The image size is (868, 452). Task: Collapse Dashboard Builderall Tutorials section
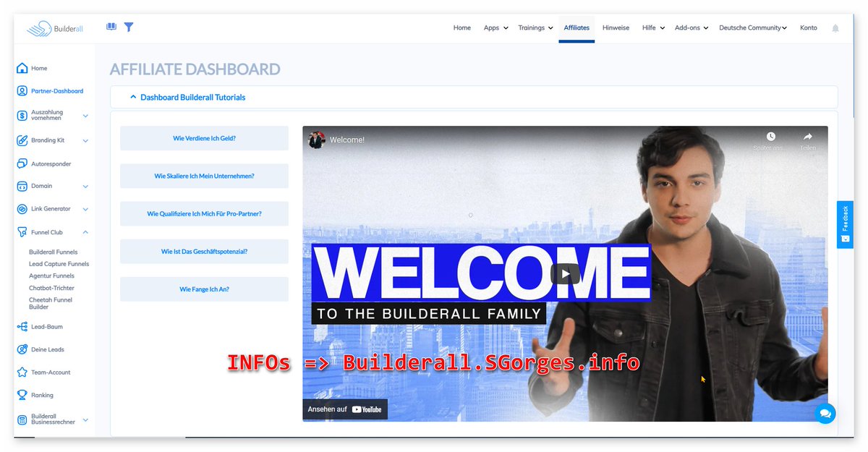coord(132,97)
